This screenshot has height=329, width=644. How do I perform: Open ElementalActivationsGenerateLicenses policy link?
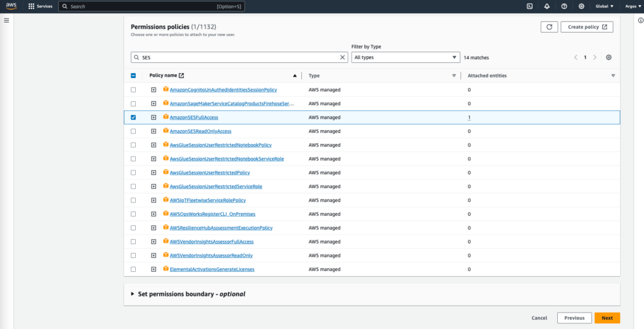(212, 269)
